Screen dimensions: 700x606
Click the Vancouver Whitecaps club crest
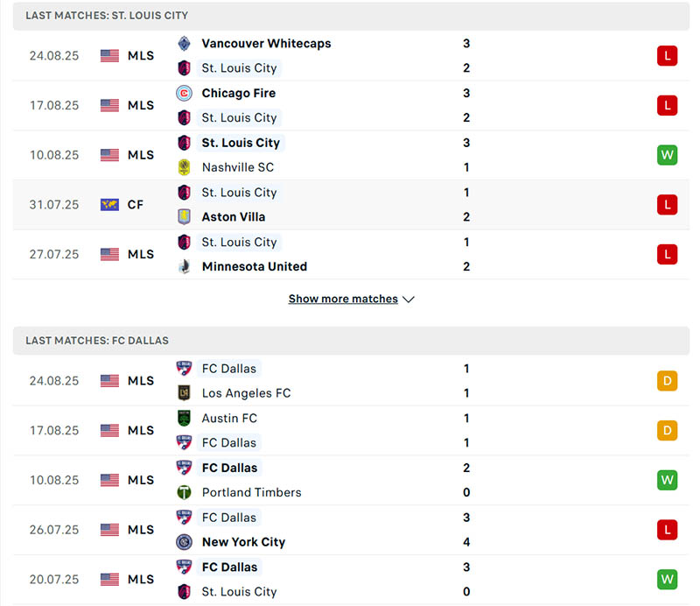coord(185,43)
